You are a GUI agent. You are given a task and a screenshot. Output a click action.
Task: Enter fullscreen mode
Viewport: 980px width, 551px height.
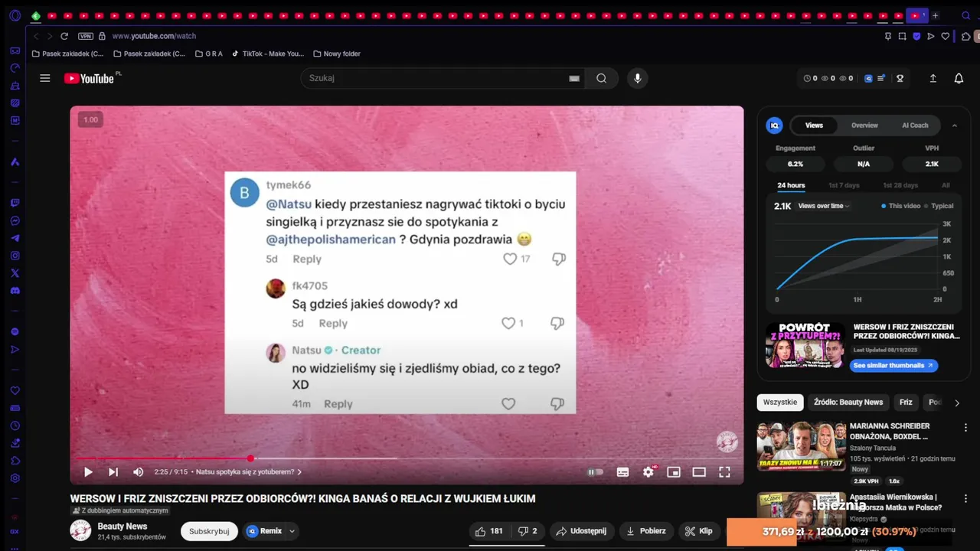(x=724, y=472)
